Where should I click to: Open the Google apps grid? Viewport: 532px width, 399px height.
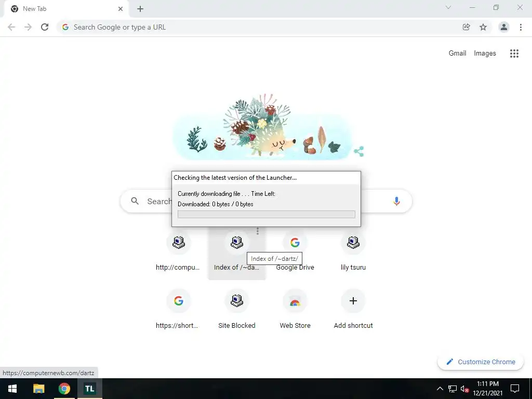click(x=514, y=54)
